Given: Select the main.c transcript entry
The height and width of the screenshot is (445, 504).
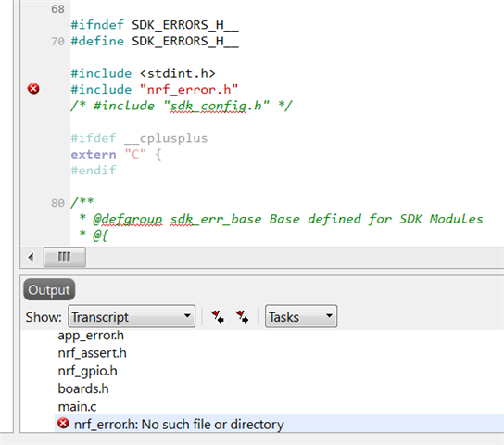Looking at the screenshot, I should pos(77,407).
